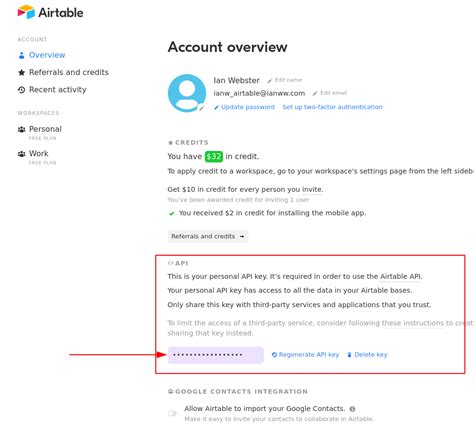Click the Recent activity clock icon
474x435 pixels.
21,90
